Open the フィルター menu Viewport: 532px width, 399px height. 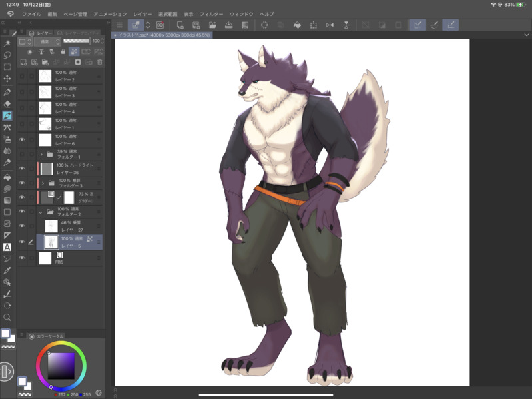pyautogui.click(x=212, y=14)
